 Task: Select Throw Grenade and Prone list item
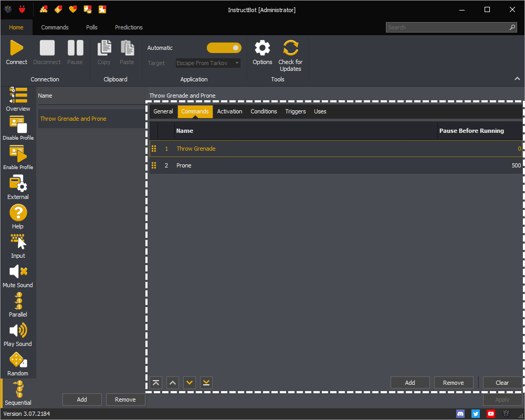pyautogui.click(x=91, y=119)
